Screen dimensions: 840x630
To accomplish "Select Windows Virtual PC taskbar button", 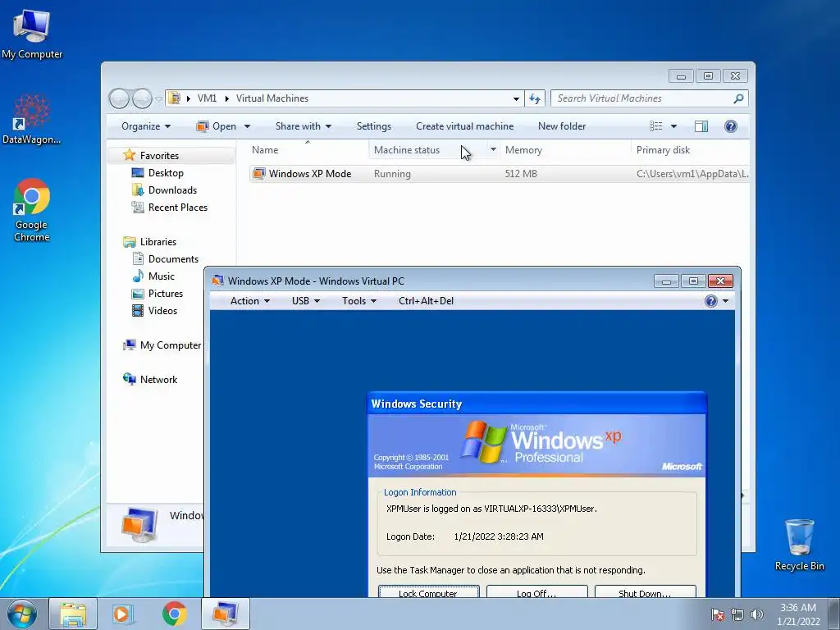I will (x=225, y=614).
